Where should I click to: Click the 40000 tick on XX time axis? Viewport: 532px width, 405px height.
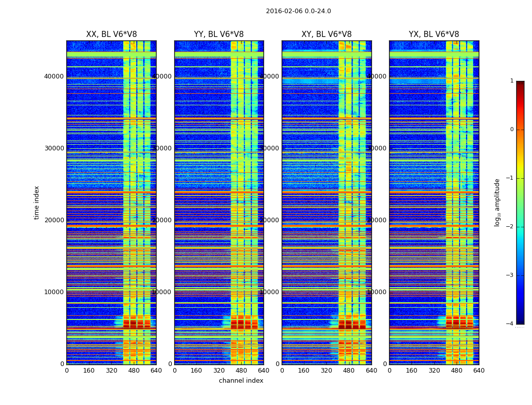(54, 76)
